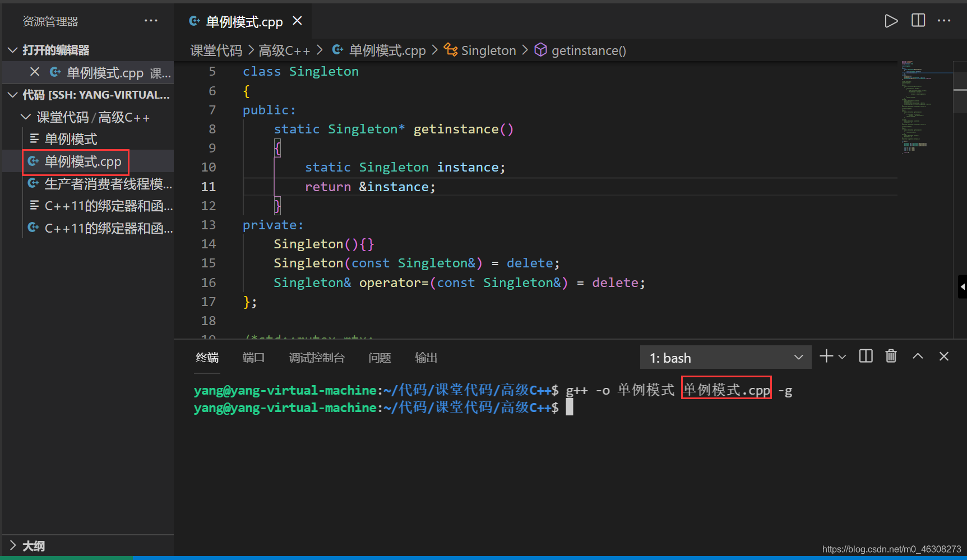Viewport: 967px width, 560px height.
Task: Click the 资源管理器 panel title
Action: (50, 21)
